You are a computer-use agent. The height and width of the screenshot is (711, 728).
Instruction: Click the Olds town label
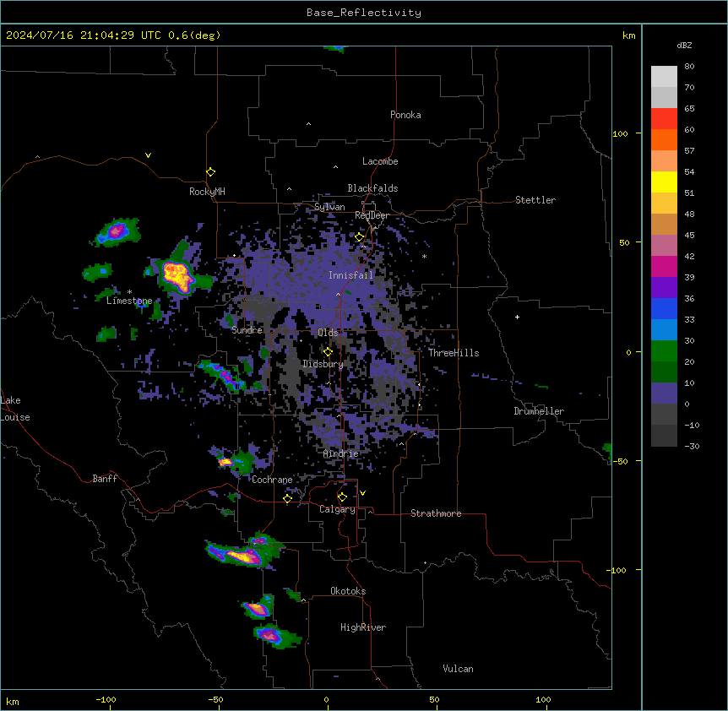click(x=328, y=333)
